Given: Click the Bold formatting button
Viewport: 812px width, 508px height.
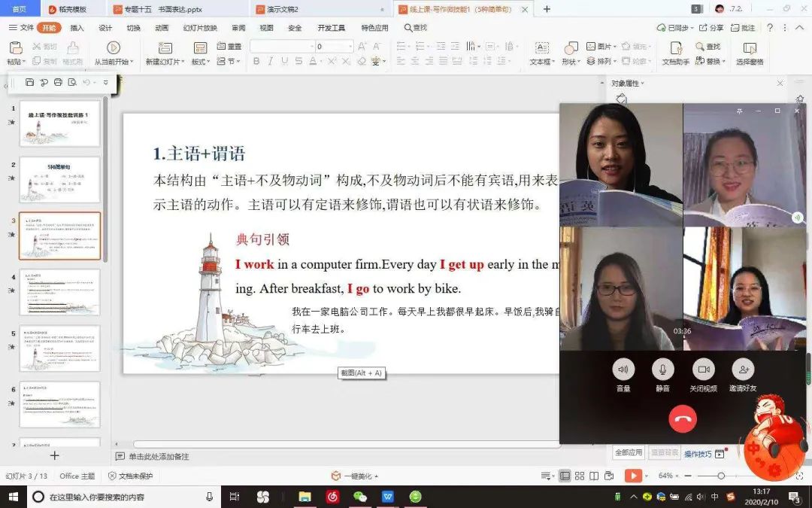Looking at the screenshot, I should pyautogui.click(x=256, y=62).
